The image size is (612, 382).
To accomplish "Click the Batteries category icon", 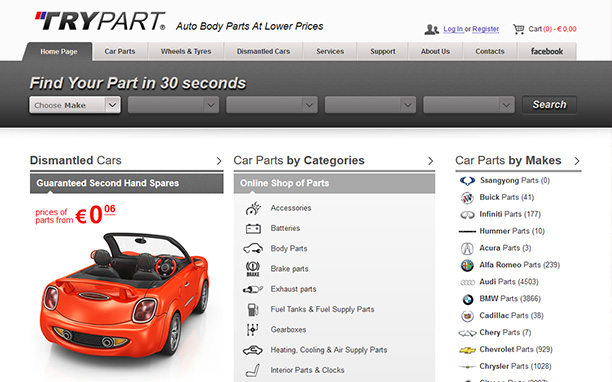I will pyautogui.click(x=253, y=228).
